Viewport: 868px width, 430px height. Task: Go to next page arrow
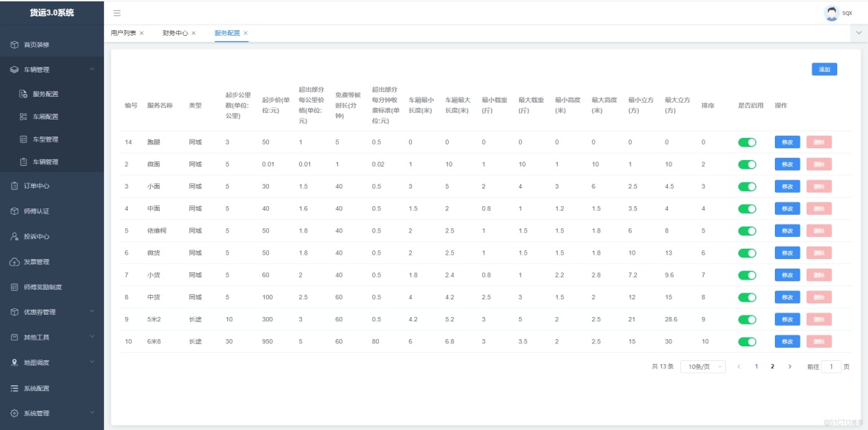(790, 366)
